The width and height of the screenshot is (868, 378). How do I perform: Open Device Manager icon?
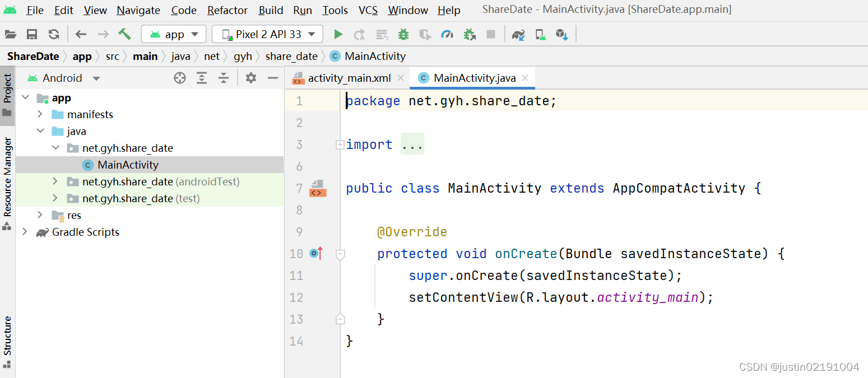click(x=541, y=35)
